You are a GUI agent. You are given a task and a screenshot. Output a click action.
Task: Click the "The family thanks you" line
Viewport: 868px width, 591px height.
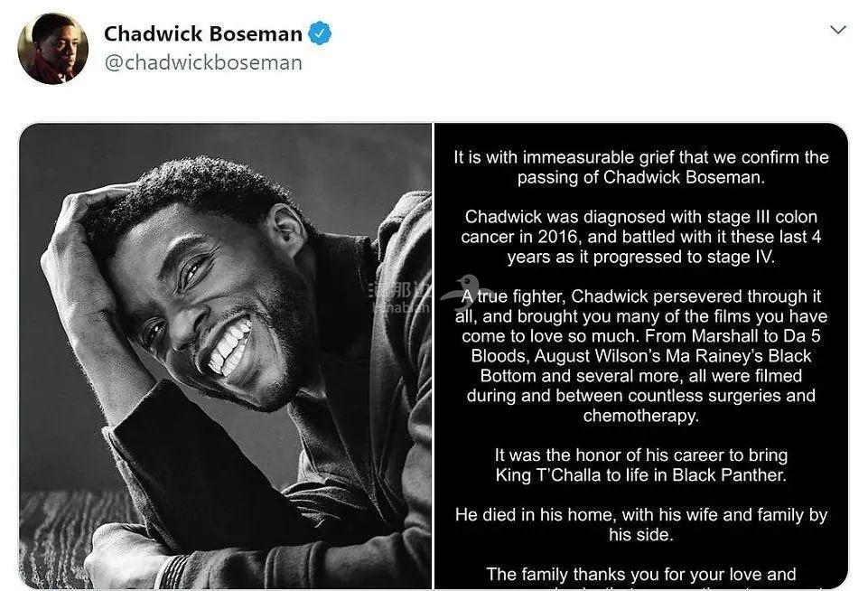[x=640, y=574]
